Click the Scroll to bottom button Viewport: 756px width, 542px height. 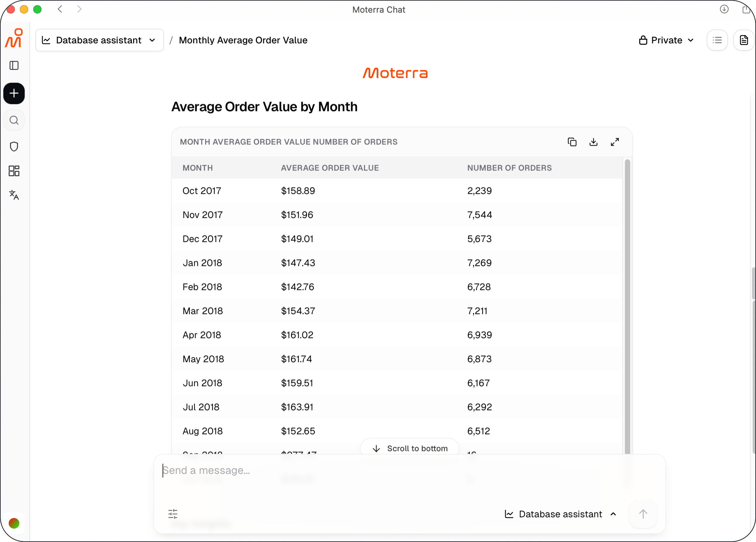click(x=410, y=449)
